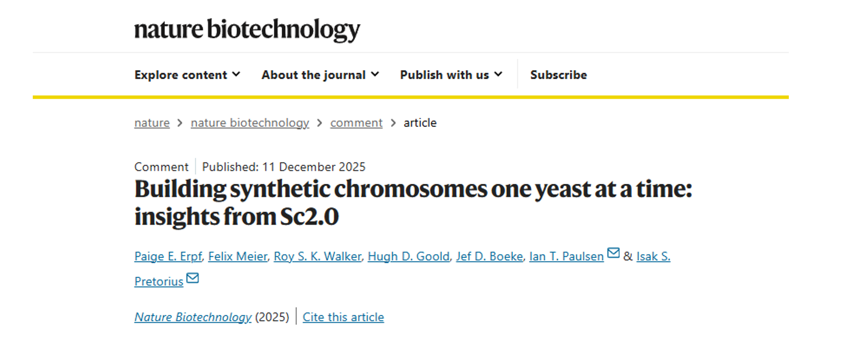
Task: Click the Cite this article link
Action: point(343,317)
